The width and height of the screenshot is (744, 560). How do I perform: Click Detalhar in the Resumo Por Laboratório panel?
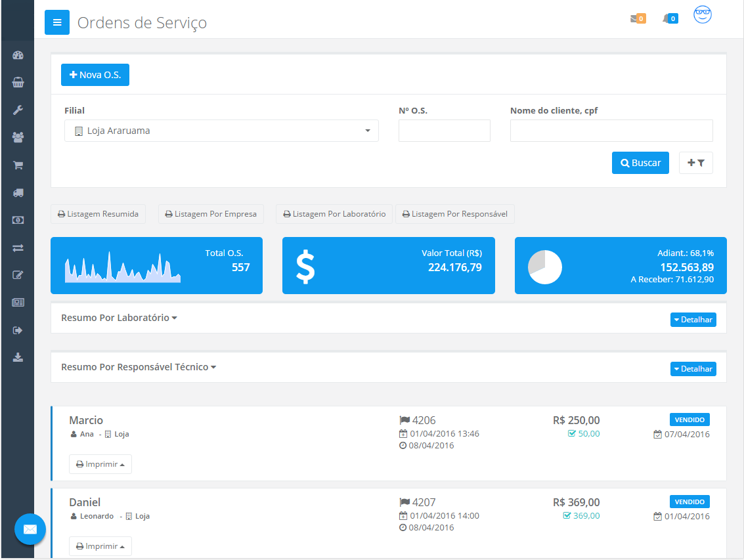[693, 320]
